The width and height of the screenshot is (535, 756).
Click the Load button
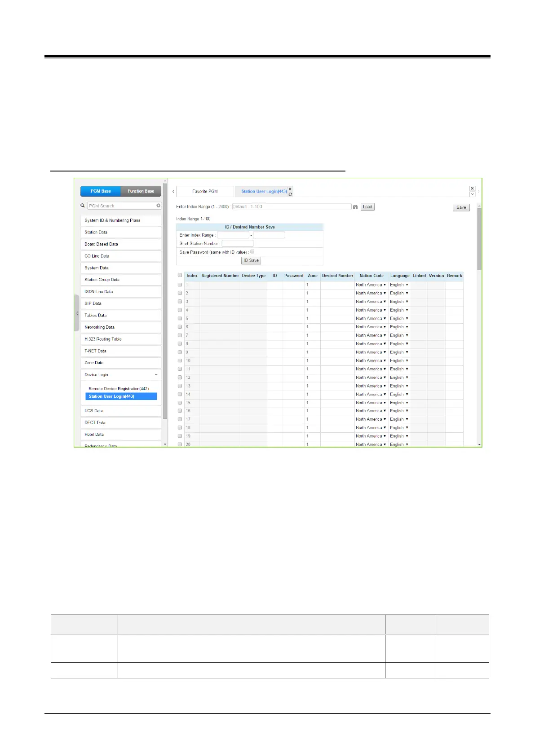(x=367, y=207)
